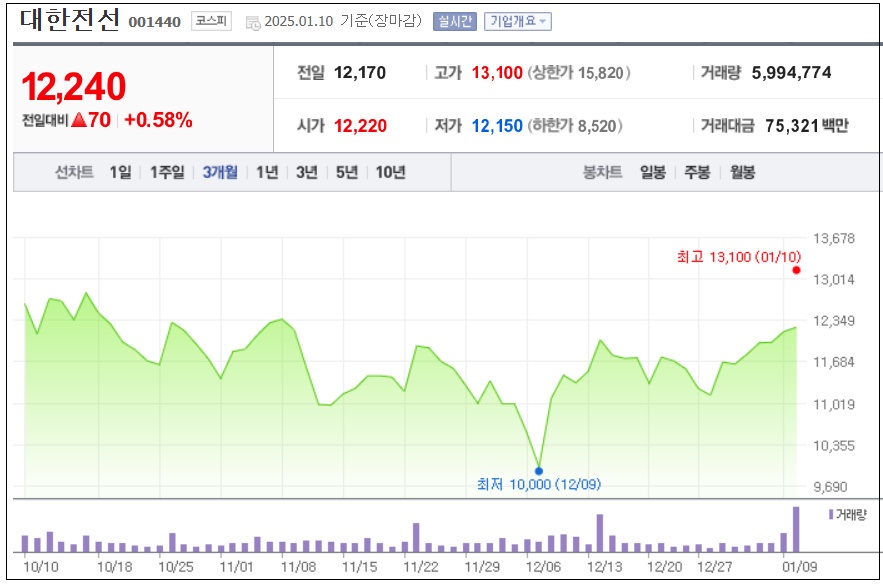Select the 1년 line chart period
Image resolution: width=883 pixels, height=585 pixels.
267,172
